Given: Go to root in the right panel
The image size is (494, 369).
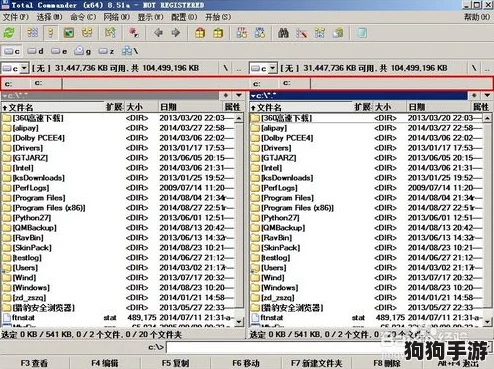Looking at the screenshot, I should [474, 68].
